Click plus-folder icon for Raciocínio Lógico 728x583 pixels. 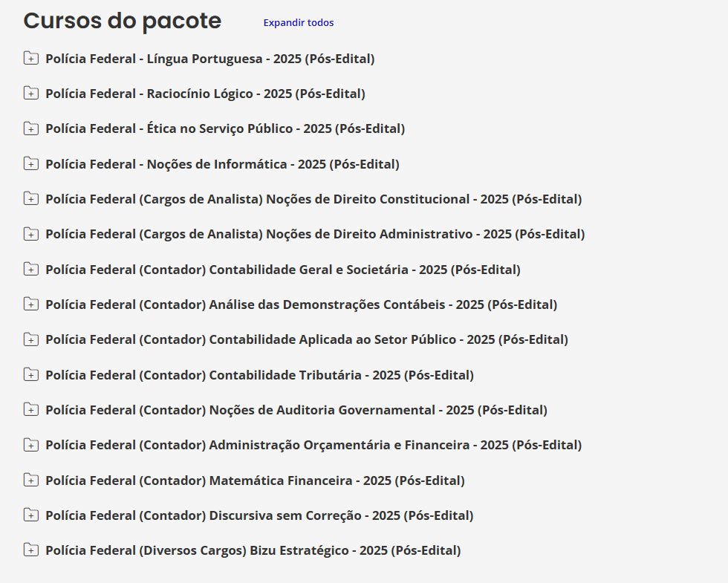[x=30, y=94]
